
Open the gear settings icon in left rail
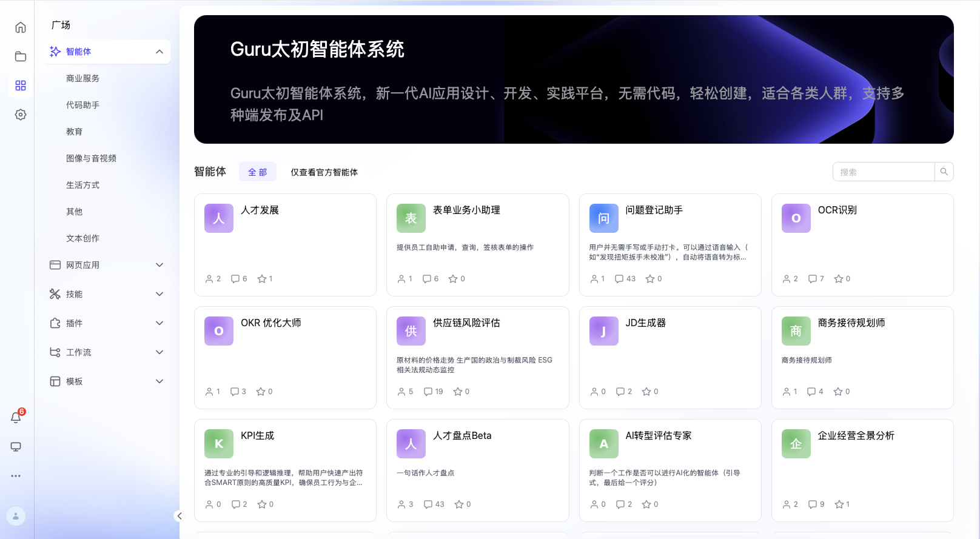pos(21,115)
